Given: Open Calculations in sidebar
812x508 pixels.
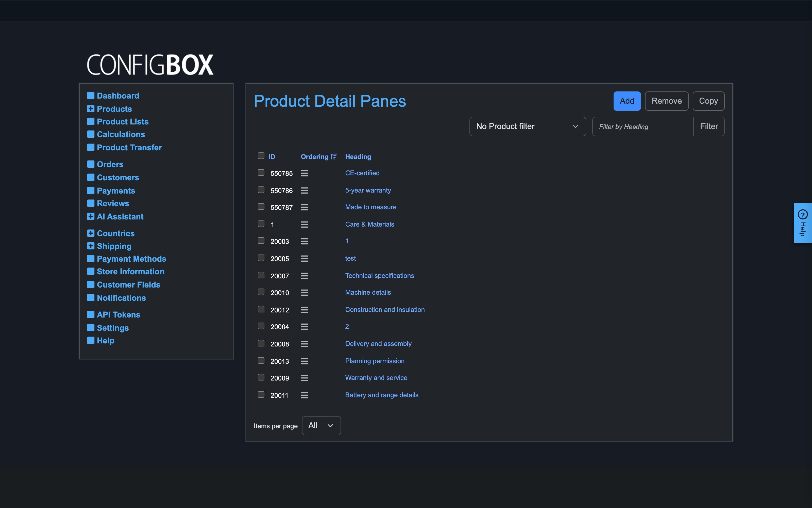Looking at the screenshot, I should (x=121, y=134).
